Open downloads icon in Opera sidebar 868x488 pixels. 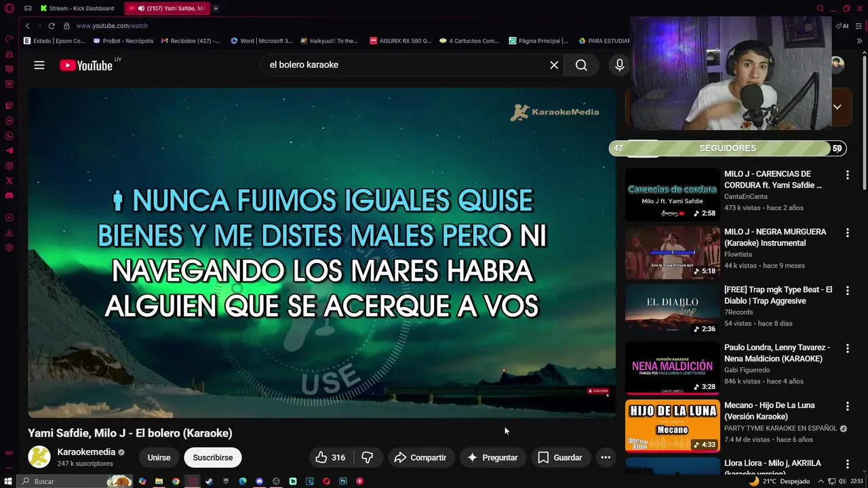[9, 232]
